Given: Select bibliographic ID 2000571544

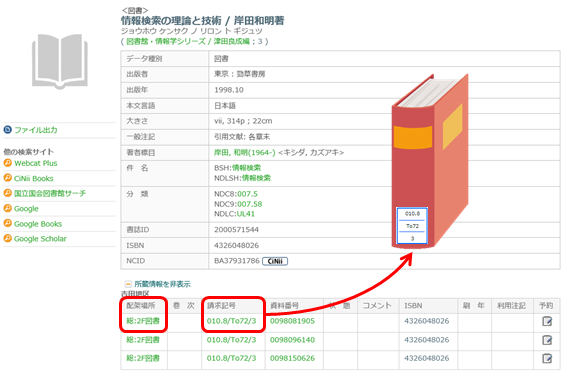Looking at the screenshot, I should pos(236,230).
